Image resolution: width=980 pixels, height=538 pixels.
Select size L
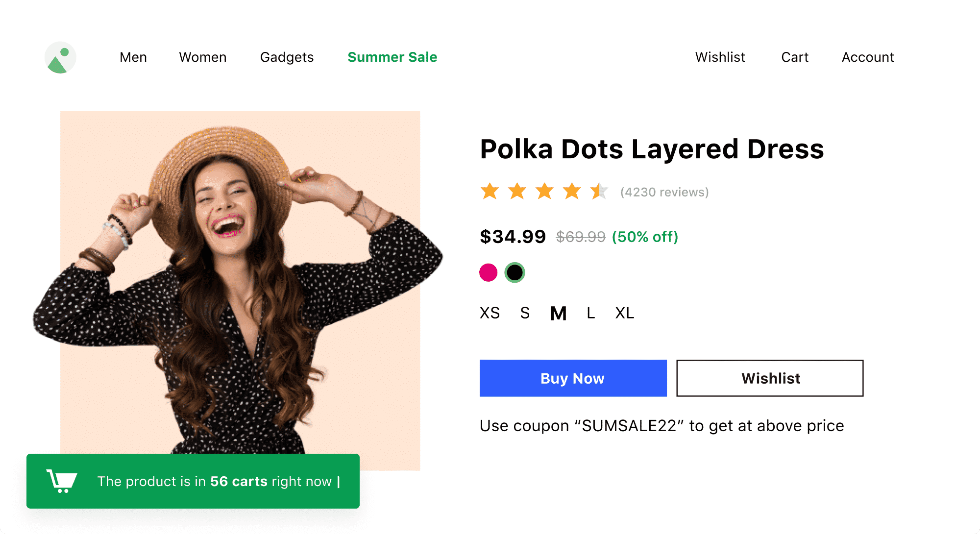point(590,313)
